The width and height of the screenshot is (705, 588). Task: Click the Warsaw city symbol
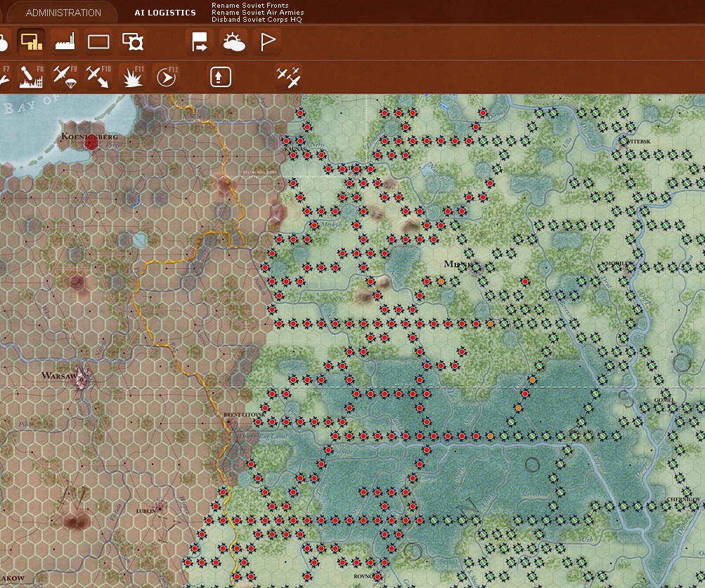(82, 378)
